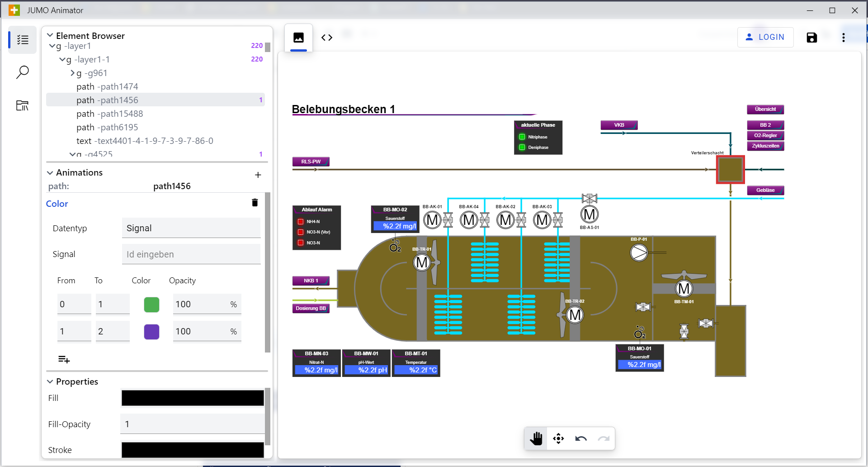
Task: Switch to the code view tab
Action: click(327, 38)
